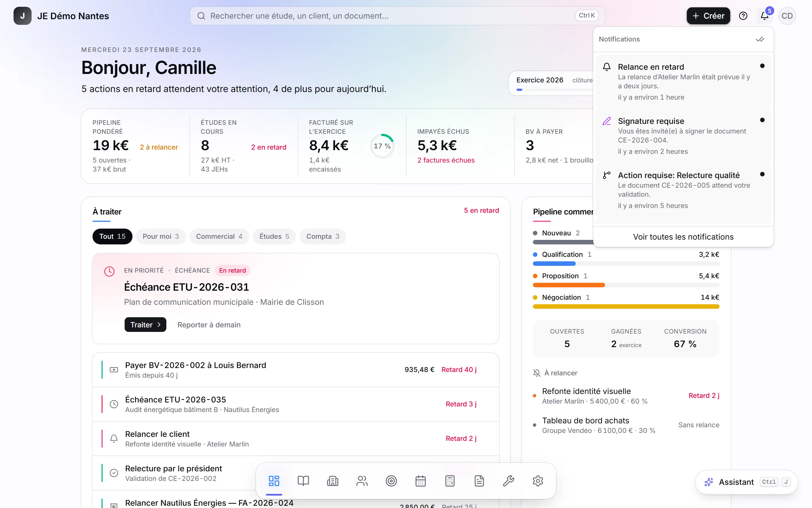The width and height of the screenshot is (812, 508).
Task: Click the bell icon on Relancer le client row
Action: coord(114,439)
